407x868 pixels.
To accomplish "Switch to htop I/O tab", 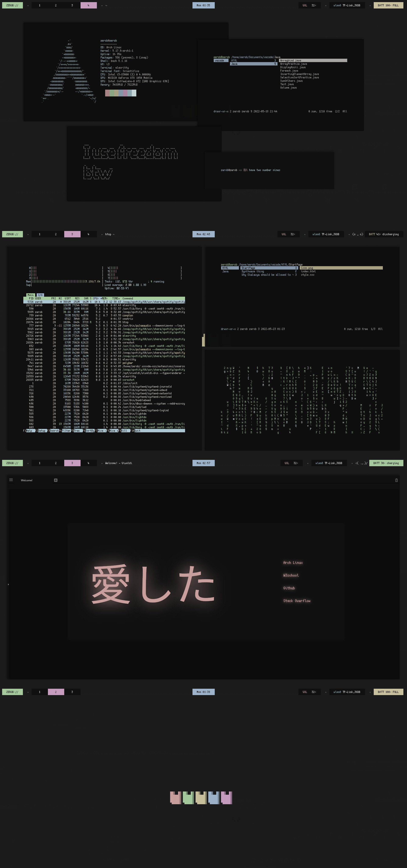I will [40, 295].
